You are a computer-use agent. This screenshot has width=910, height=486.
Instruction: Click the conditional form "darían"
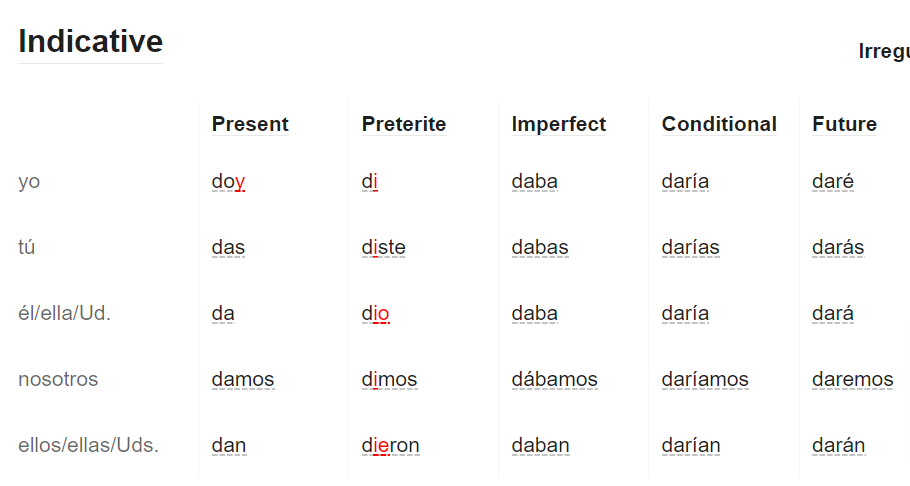tap(691, 446)
